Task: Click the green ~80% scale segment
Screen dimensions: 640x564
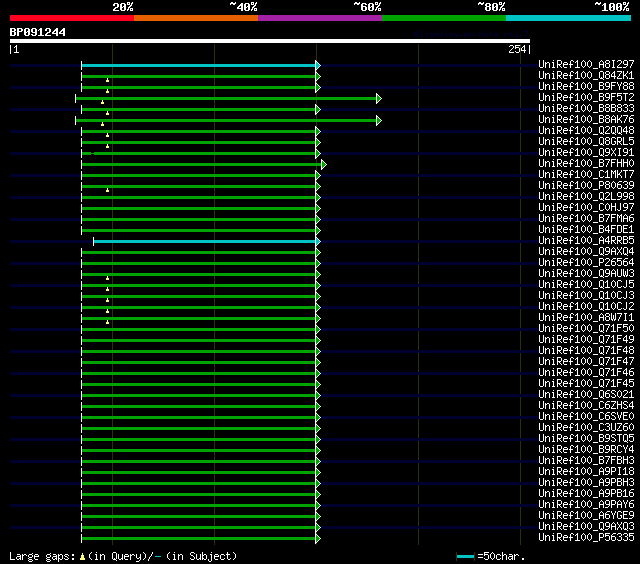Action: (x=444, y=18)
